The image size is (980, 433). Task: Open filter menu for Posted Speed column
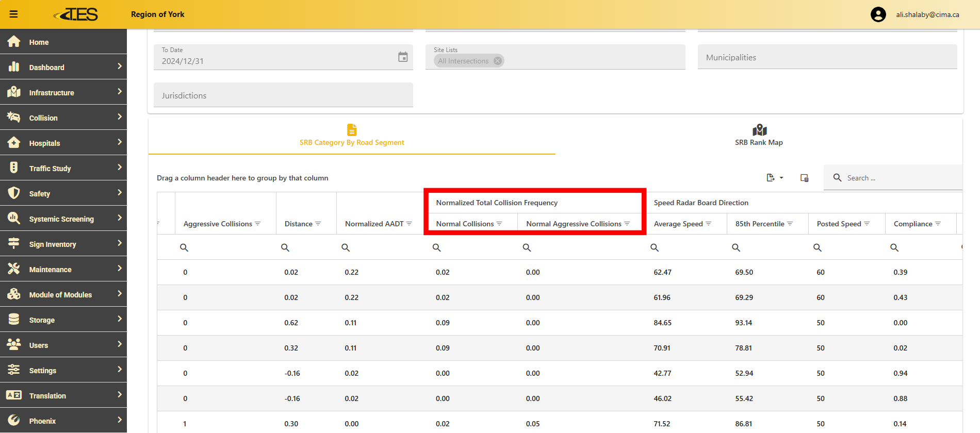click(x=867, y=224)
